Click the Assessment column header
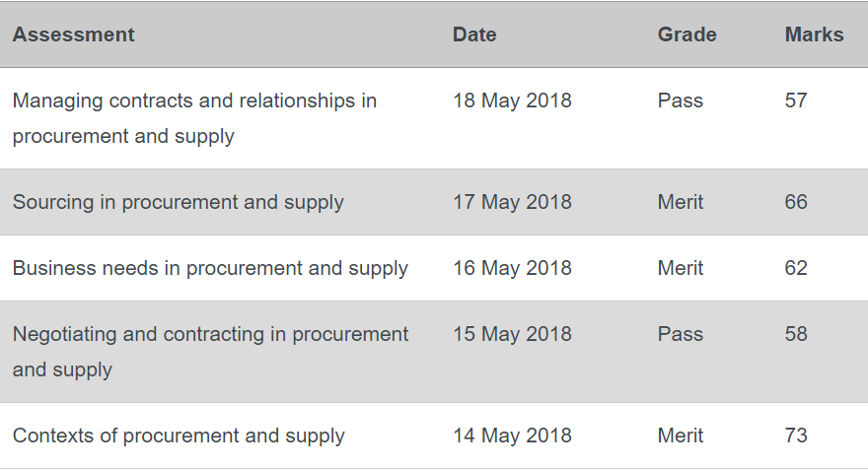This screenshot has width=868, height=470. click(x=74, y=34)
